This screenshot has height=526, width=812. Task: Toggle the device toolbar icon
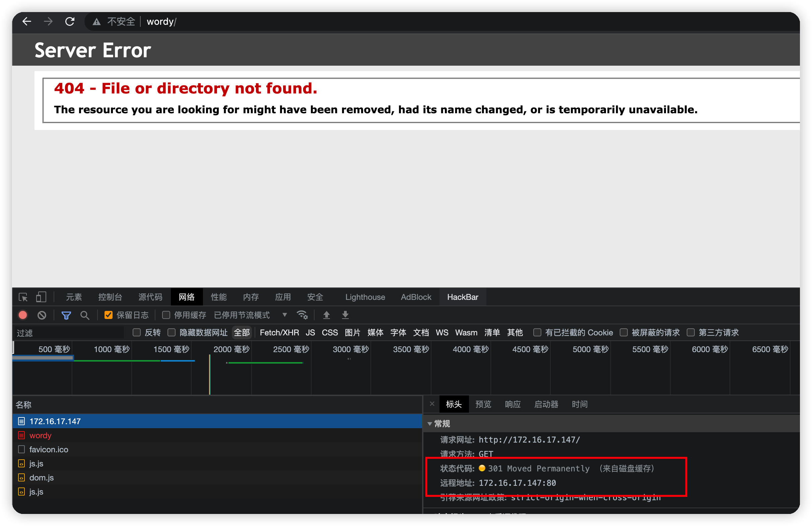(41, 297)
